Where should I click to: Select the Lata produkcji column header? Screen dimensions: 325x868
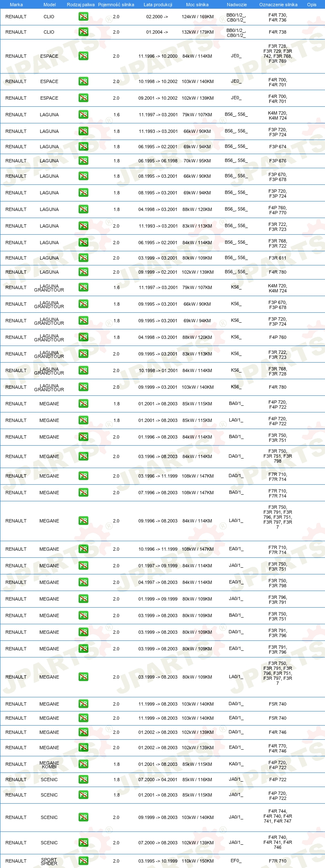coord(158,5)
